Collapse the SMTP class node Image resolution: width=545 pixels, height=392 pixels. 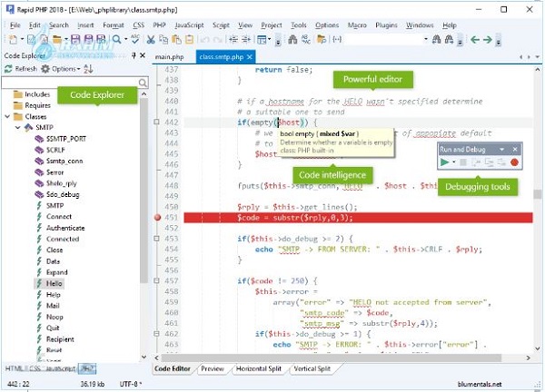[18, 127]
